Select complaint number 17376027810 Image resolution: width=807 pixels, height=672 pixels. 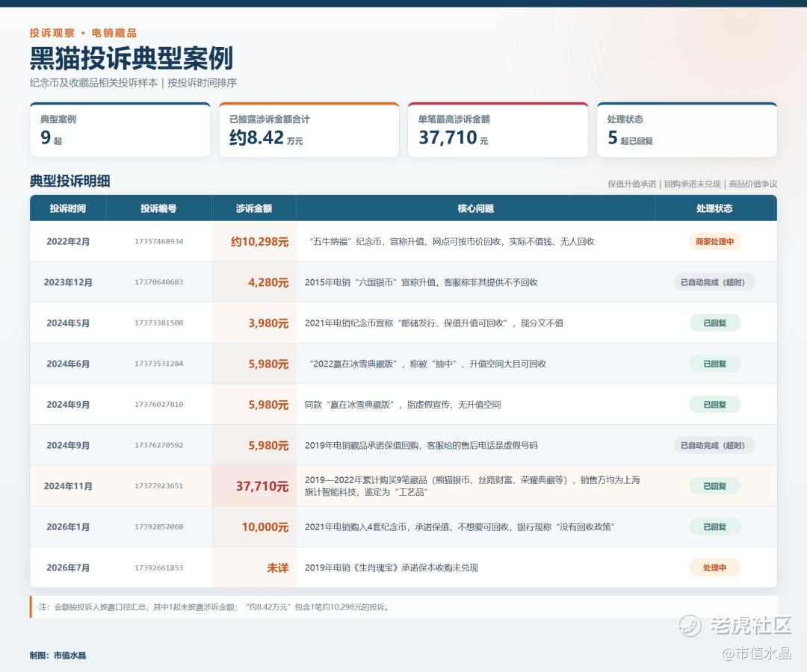click(x=158, y=404)
